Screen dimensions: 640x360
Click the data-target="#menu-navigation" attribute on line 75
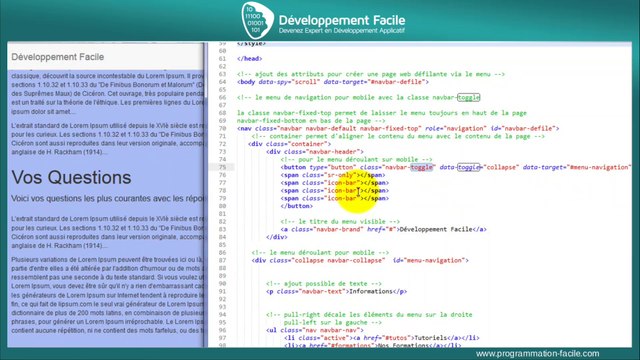tap(576, 167)
